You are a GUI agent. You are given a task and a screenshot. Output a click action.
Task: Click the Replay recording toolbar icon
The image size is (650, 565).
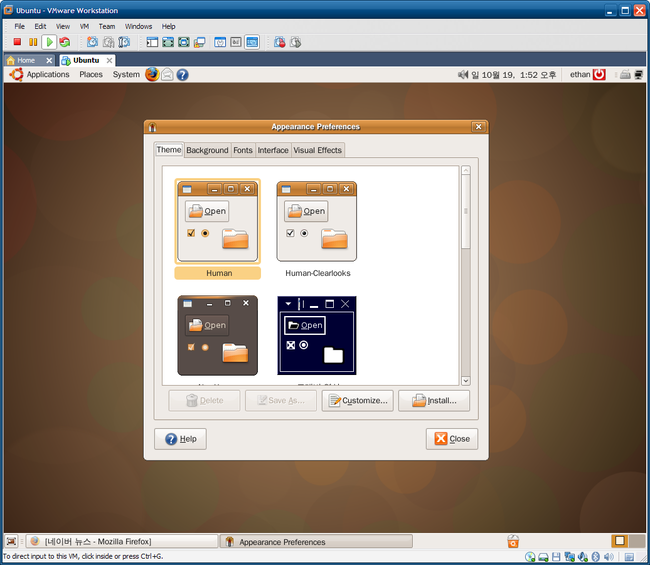click(295, 42)
